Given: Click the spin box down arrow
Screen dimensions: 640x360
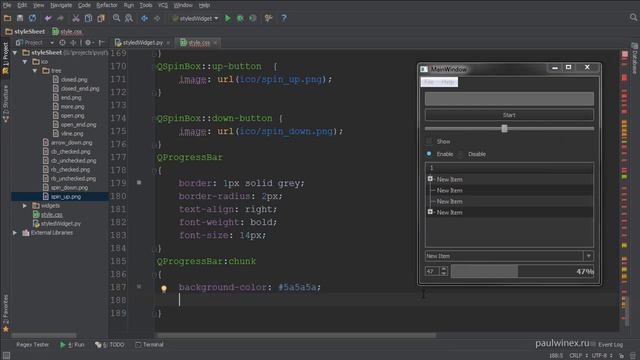Looking at the screenshot, I should (x=444, y=274).
